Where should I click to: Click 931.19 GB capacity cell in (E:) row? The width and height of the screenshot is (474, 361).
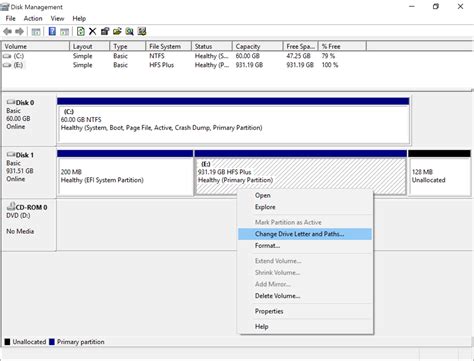point(249,65)
